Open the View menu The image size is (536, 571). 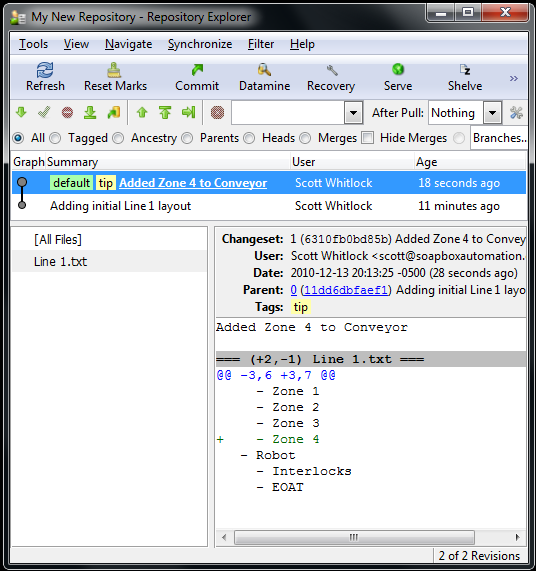pos(76,44)
